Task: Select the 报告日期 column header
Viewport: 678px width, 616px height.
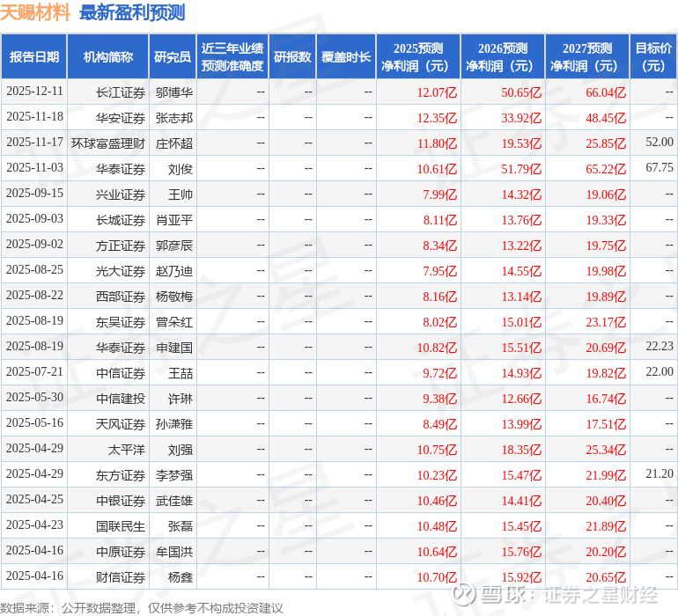Action: 34,56
